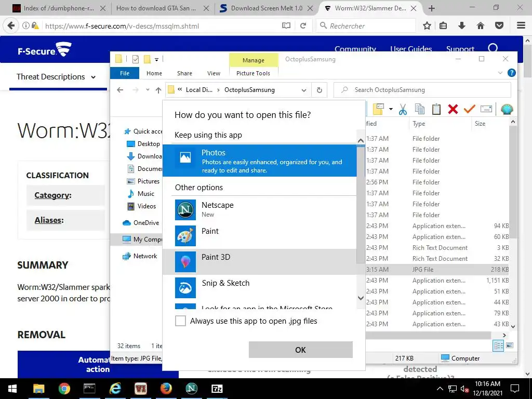
Task: Open Firefox hamburger menu
Action: pyautogui.click(x=521, y=25)
